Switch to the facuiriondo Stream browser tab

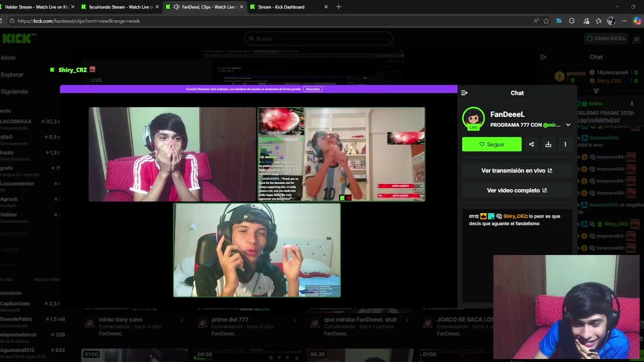[121, 7]
